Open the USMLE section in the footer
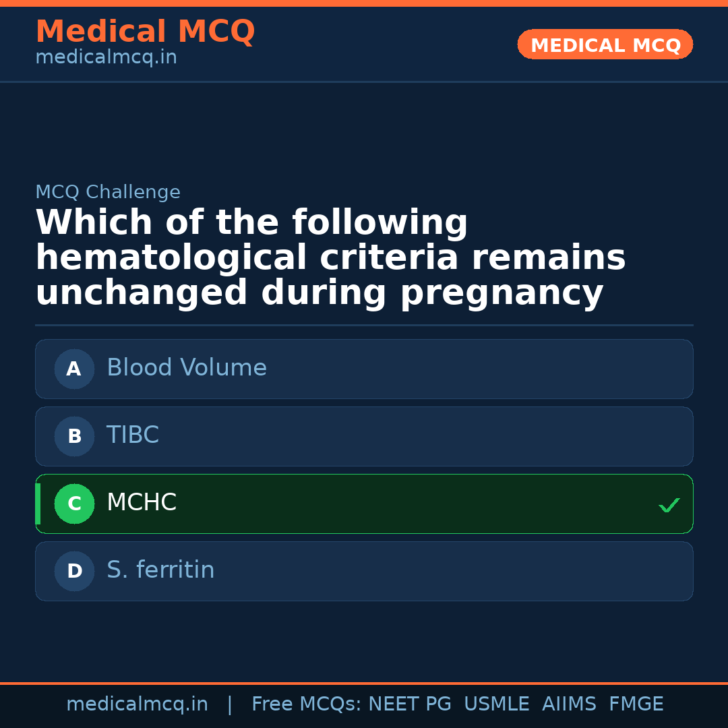 (497, 703)
